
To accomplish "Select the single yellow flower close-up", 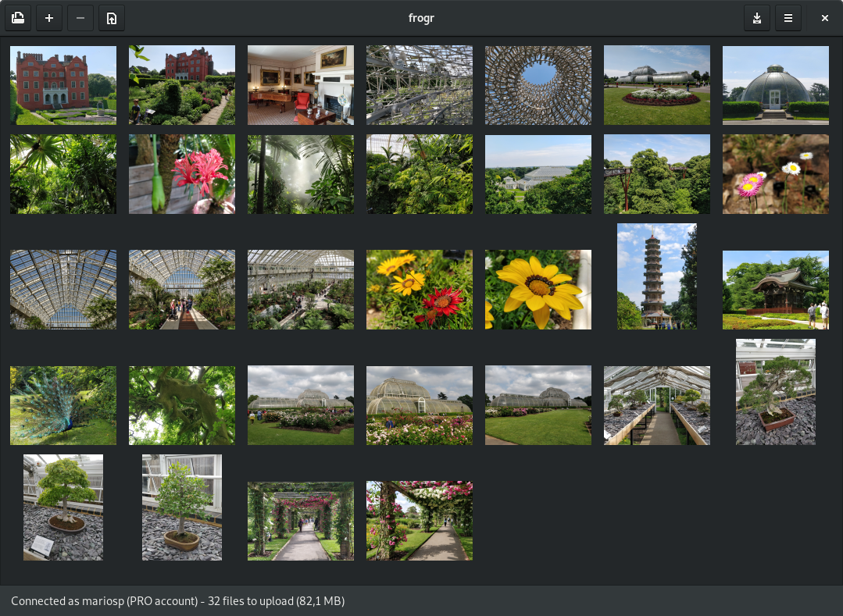I will pos(538,290).
